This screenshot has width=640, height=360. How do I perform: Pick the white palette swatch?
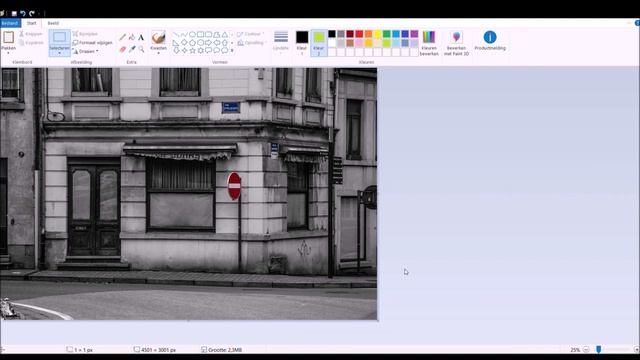332,43
